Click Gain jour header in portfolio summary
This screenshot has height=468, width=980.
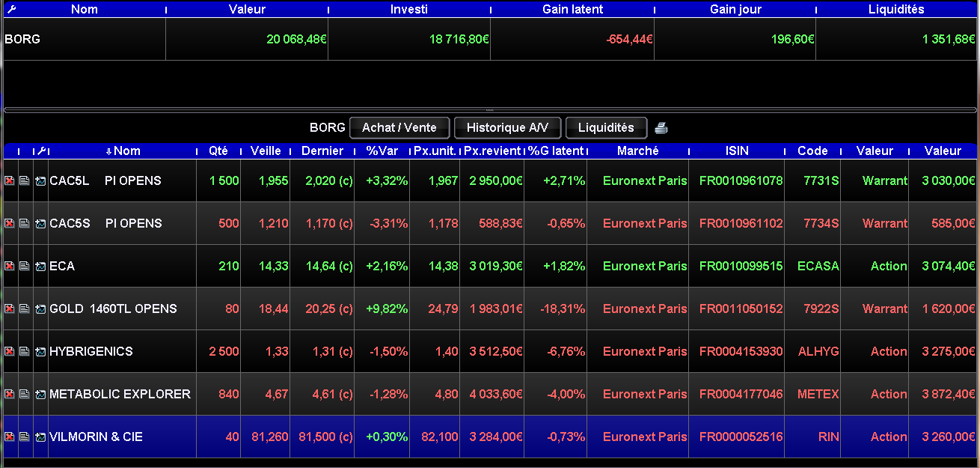coord(735,10)
